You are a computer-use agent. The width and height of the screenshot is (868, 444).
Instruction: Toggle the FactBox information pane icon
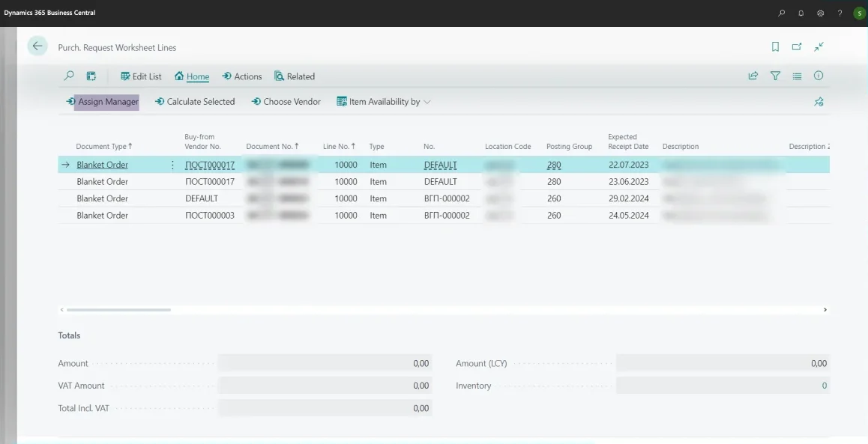[819, 76]
